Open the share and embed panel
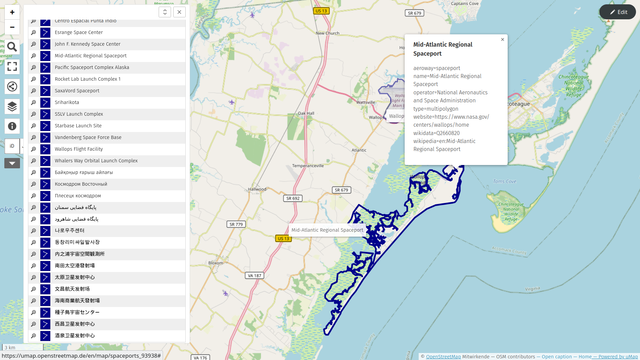Image resolution: width=640 pixels, height=360 pixels. (x=12, y=86)
